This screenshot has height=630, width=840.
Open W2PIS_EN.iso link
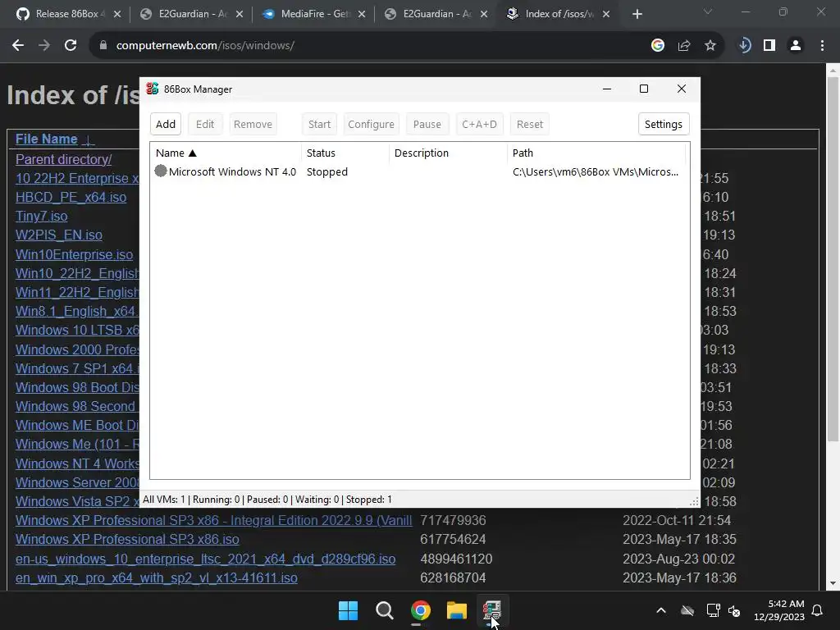coord(59,235)
